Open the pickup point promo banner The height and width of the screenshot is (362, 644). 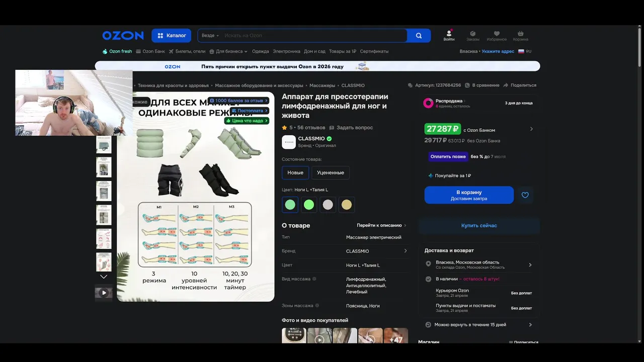(x=317, y=66)
